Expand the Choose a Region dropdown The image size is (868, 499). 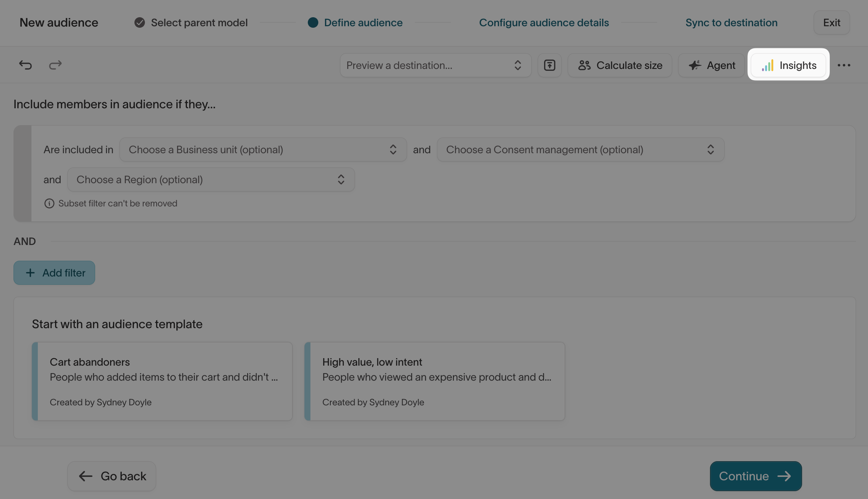(211, 179)
